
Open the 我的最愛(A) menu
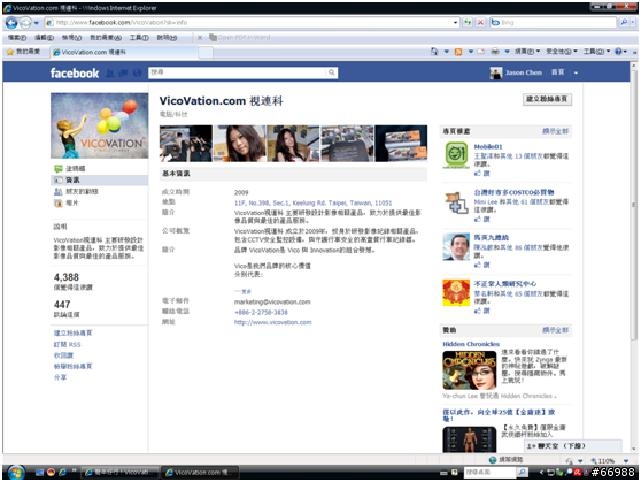[106, 38]
